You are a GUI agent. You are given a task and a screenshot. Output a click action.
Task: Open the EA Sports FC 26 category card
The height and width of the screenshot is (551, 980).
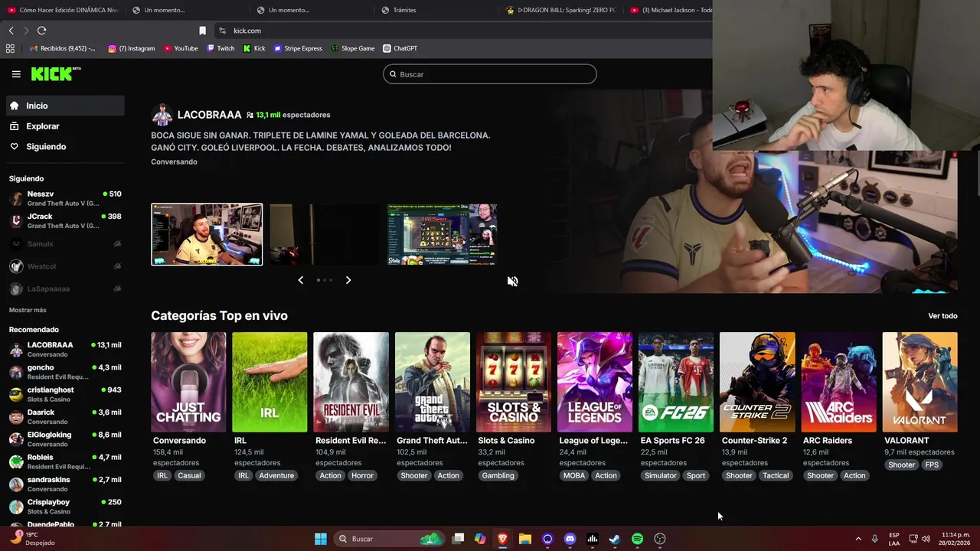(x=676, y=382)
